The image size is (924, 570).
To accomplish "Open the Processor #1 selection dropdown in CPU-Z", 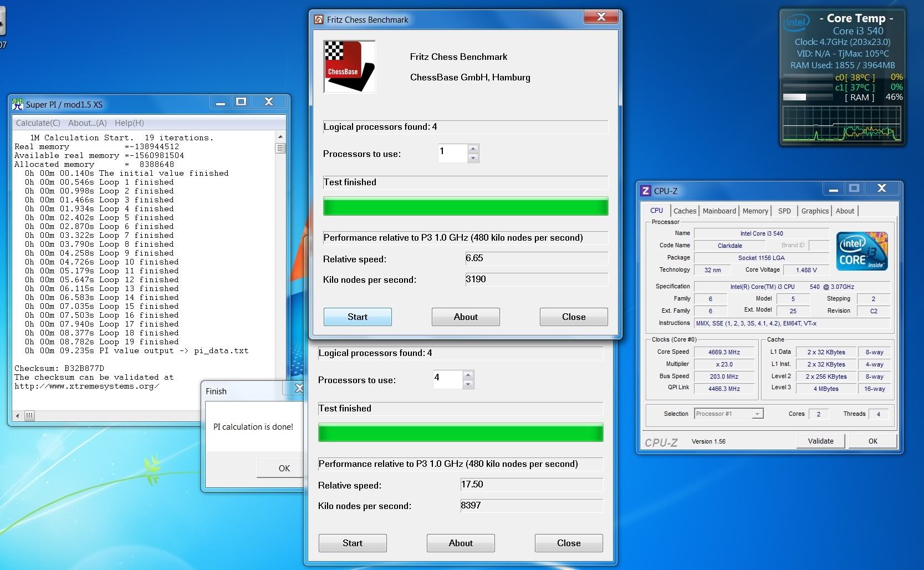I will click(x=757, y=414).
